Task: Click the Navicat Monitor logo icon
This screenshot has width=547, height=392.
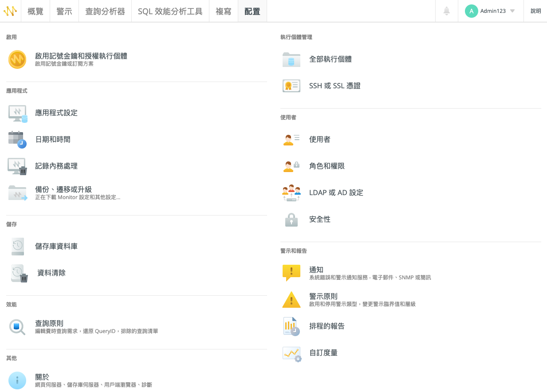Action: 10,11
